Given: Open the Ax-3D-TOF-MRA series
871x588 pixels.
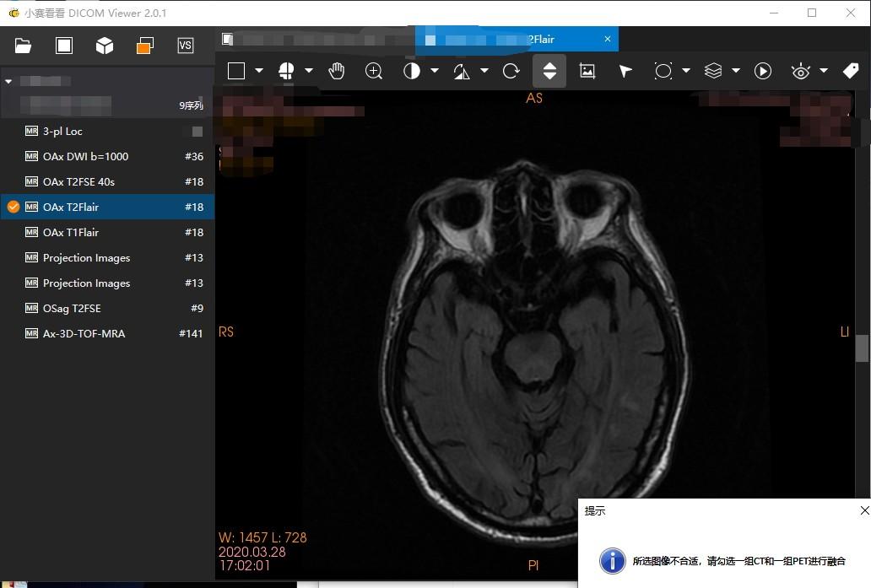Looking at the screenshot, I should coord(84,333).
